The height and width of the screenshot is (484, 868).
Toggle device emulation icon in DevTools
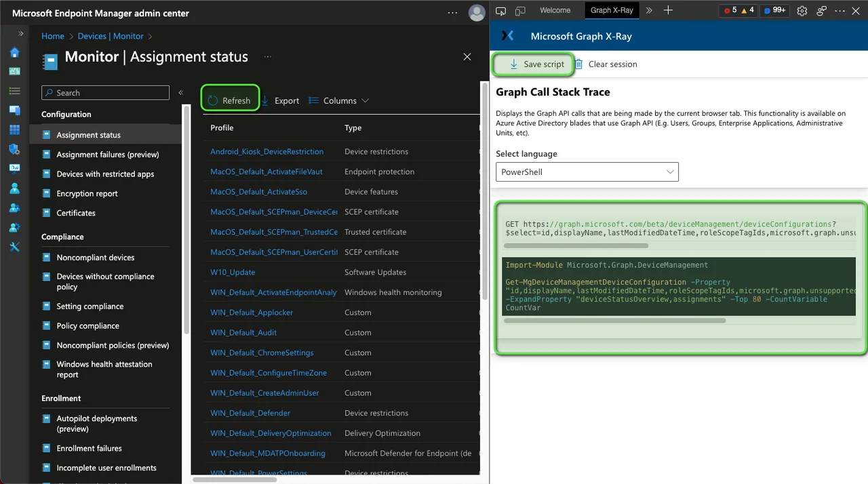tap(520, 11)
